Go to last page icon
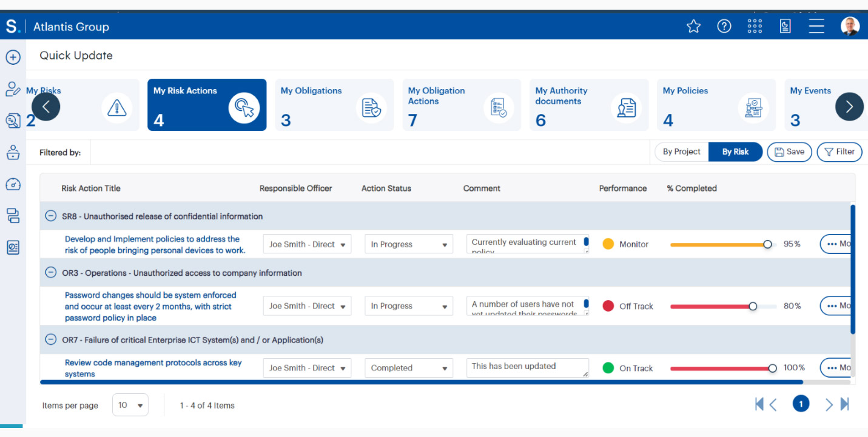 844,404
